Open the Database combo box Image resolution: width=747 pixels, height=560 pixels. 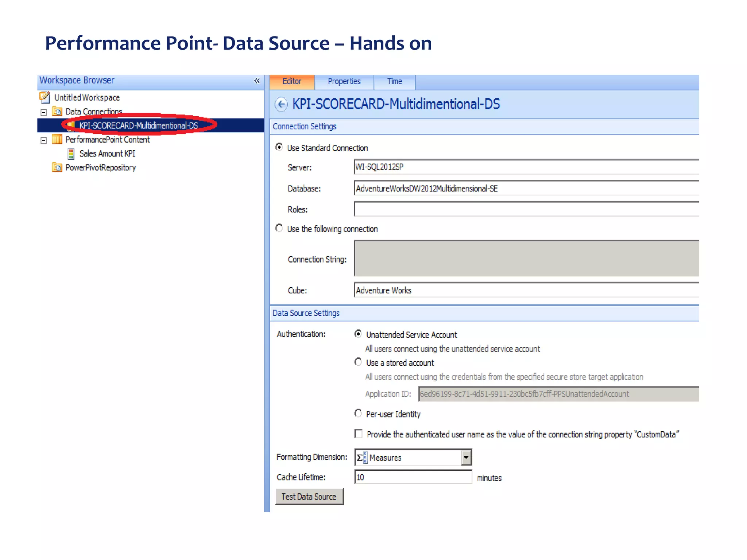[x=526, y=188]
